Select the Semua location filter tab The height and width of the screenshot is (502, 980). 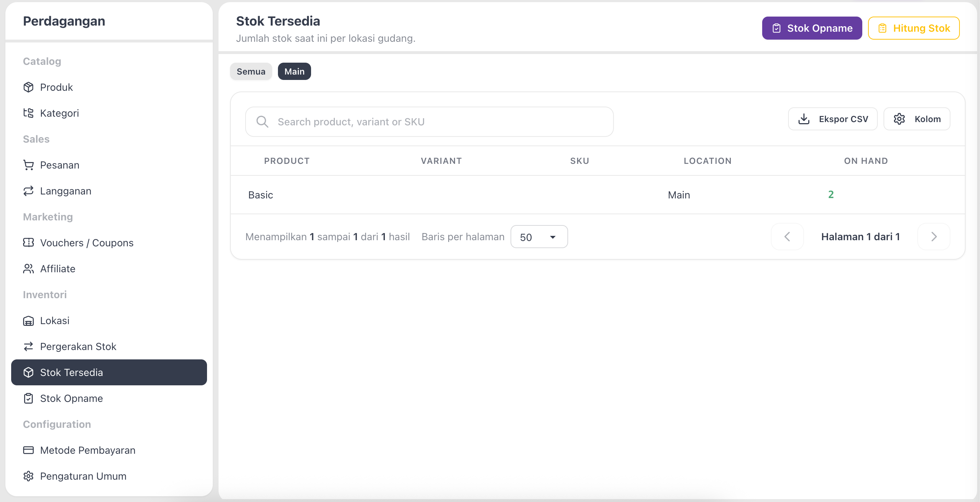coord(251,71)
